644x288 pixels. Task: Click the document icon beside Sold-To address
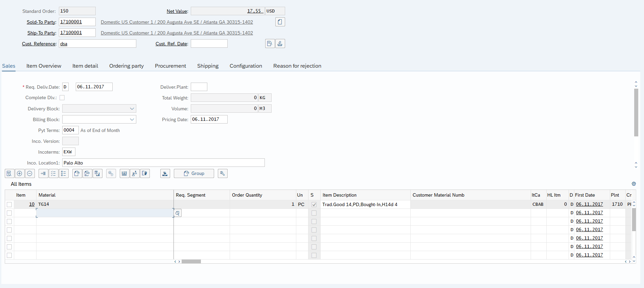point(280,22)
